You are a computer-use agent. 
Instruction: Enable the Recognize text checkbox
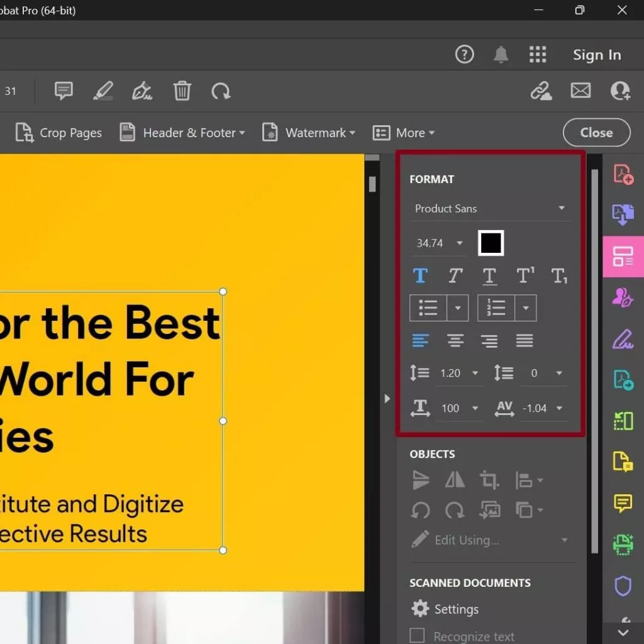point(417,635)
